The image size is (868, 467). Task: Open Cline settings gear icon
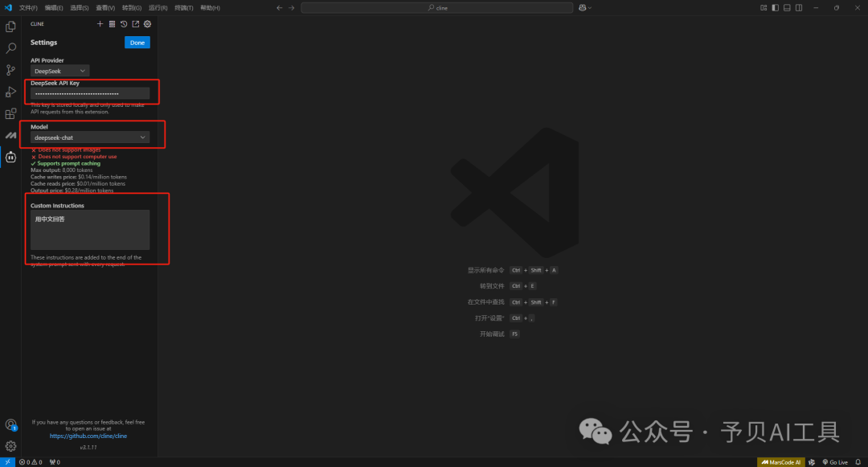[147, 24]
